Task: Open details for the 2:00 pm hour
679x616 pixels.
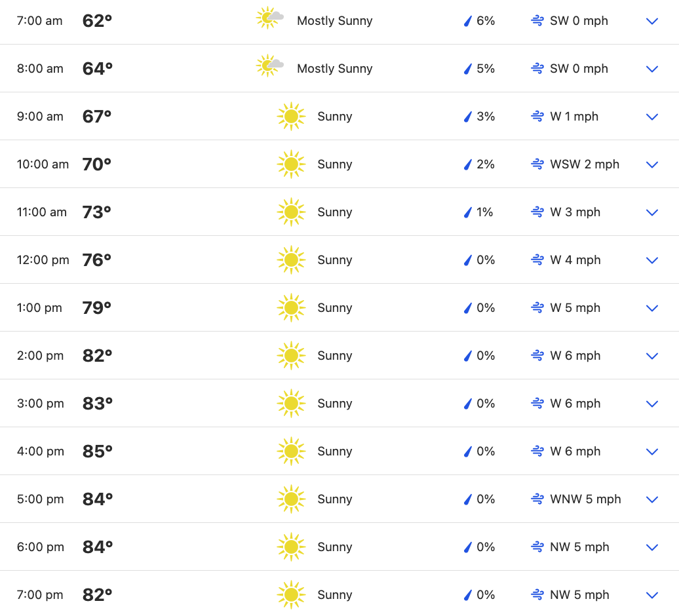Action: (x=651, y=356)
